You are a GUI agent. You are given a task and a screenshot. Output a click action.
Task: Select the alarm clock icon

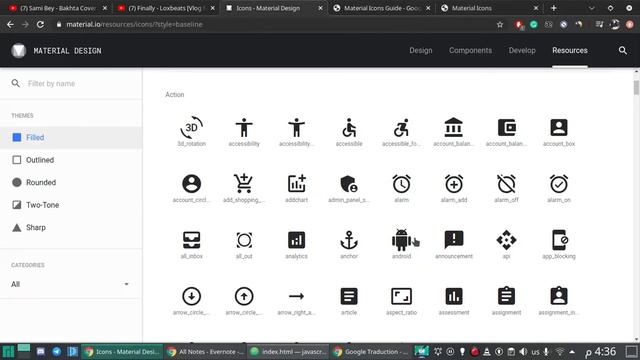(401, 184)
